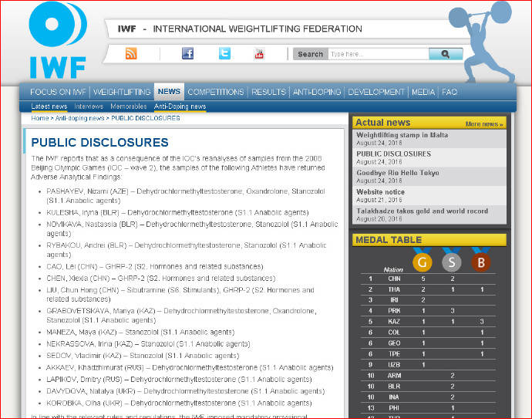This screenshot has height=419, width=532.
Task: Click the MEDAL TABLE header
Action: pyautogui.click(x=429, y=240)
